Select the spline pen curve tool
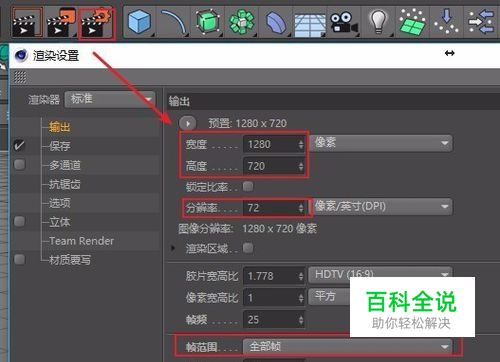Image resolution: width=500 pixels, height=362 pixels. tap(174, 22)
